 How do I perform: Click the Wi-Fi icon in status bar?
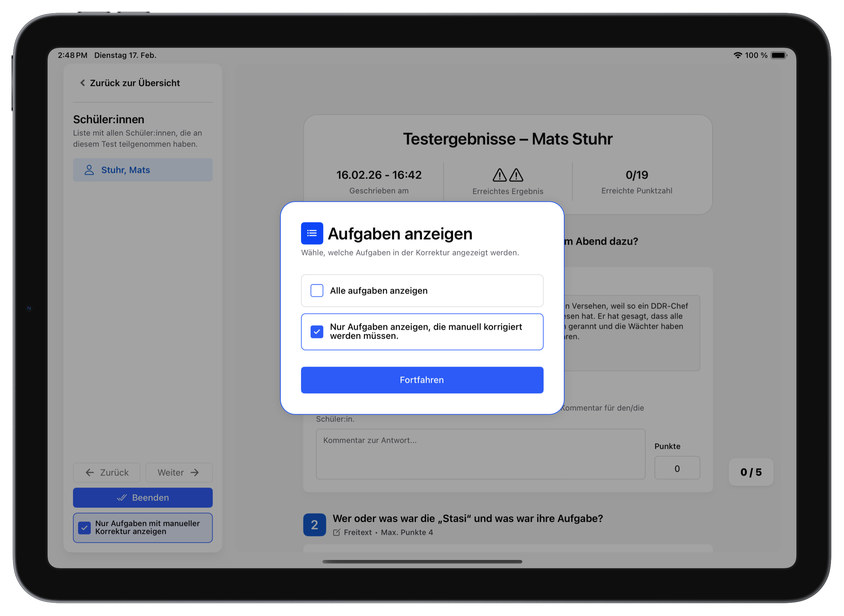coord(737,55)
